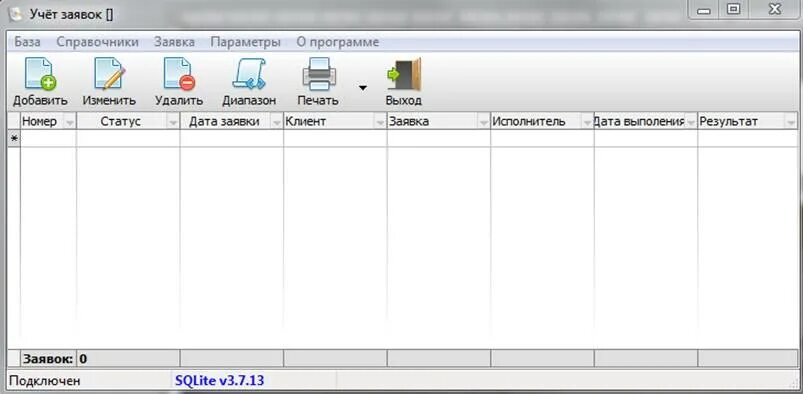Screen dimensions: 803x394
Task: Sort by the Клиент column header
Action: pos(306,122)
